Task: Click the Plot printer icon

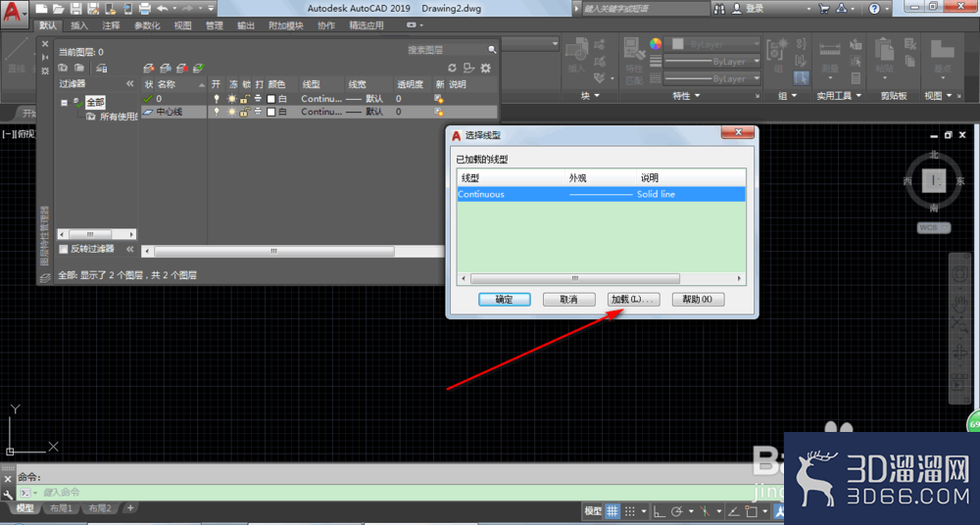Action: 144,9
